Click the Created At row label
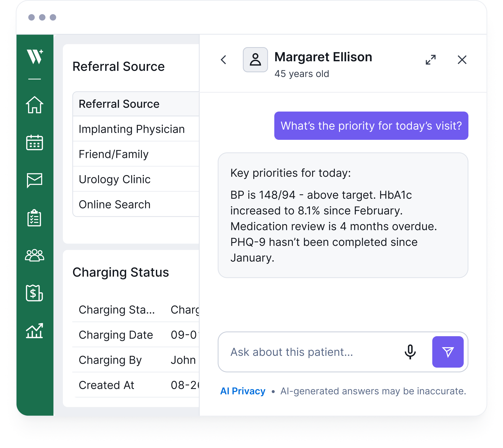Screen dimensions: 503x448 106,385
